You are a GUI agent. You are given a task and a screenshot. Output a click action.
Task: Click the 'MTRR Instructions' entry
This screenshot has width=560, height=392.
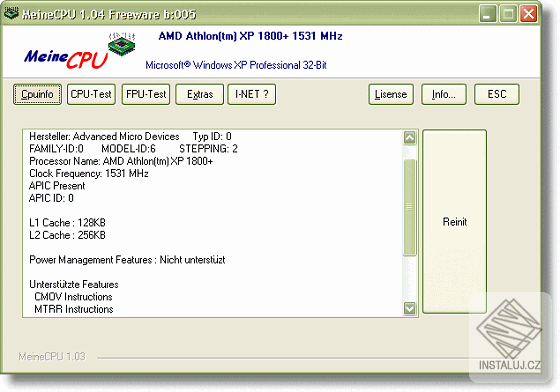(x=74, y=309)
